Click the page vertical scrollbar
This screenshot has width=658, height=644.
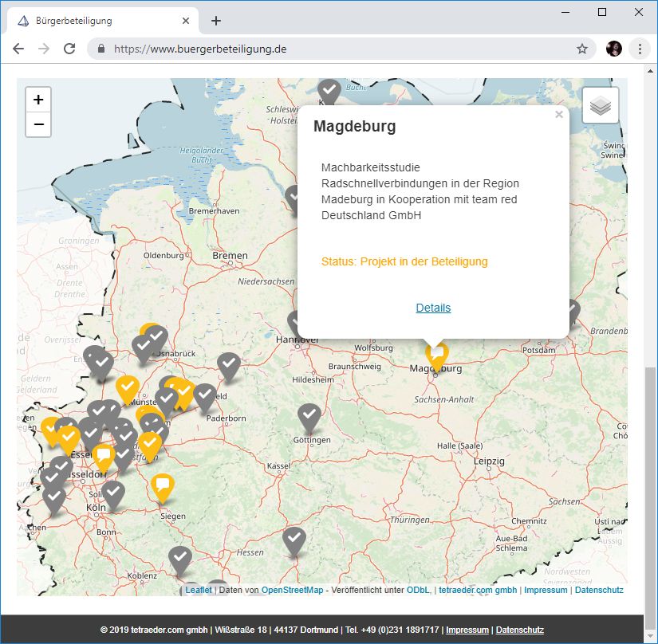point(648,478)
